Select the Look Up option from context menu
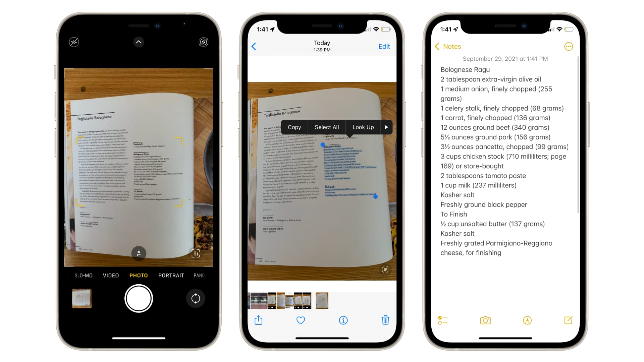Screen dimensions: 644x362 point(363,127)
